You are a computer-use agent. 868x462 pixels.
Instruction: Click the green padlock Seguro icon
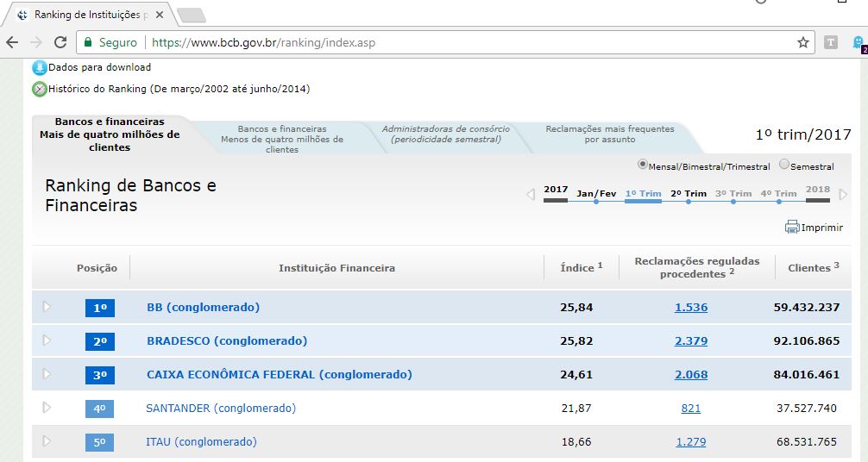[x=87, y=42]
